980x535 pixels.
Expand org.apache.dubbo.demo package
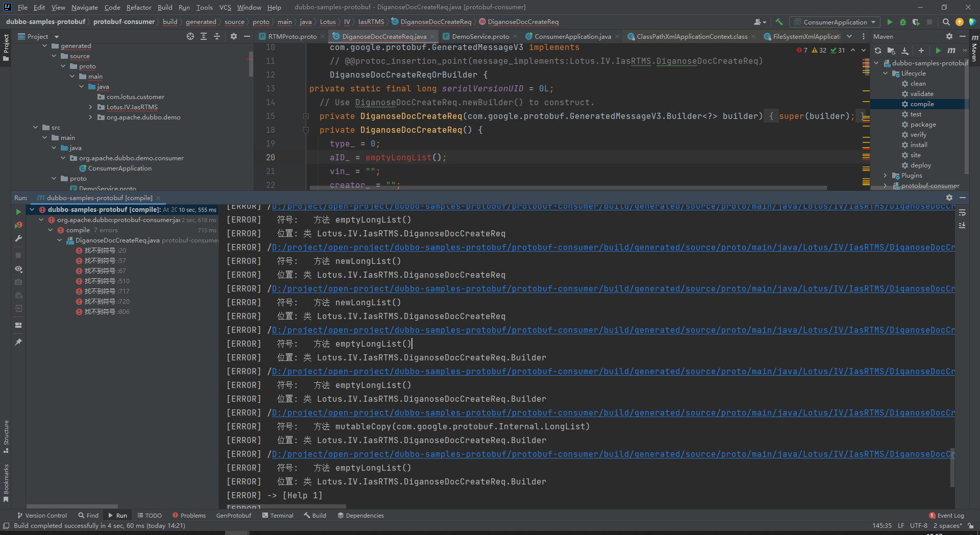[x=90, y=117]
